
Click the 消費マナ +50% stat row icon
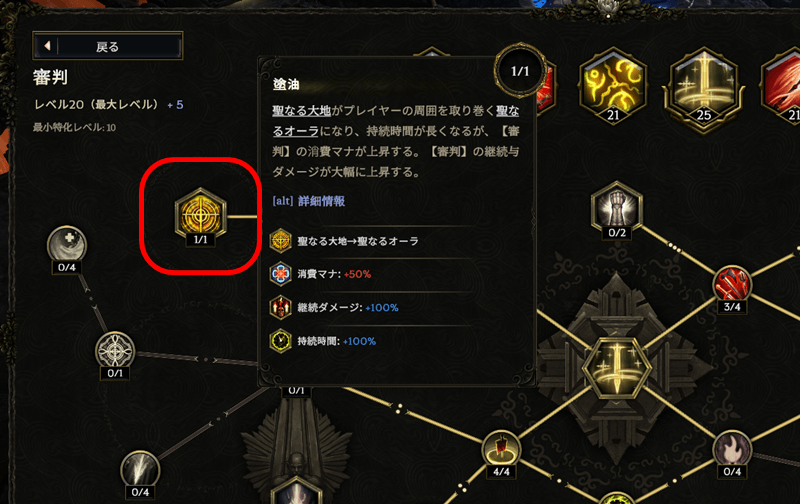coord(281,274)
